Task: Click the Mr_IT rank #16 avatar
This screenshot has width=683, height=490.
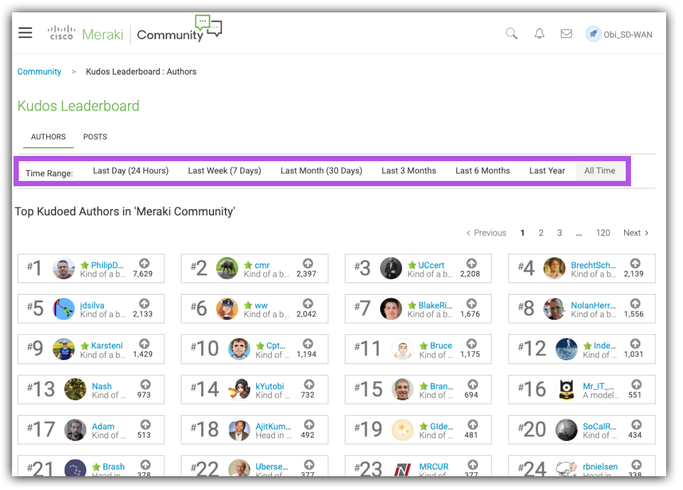Action: point(566,390)
